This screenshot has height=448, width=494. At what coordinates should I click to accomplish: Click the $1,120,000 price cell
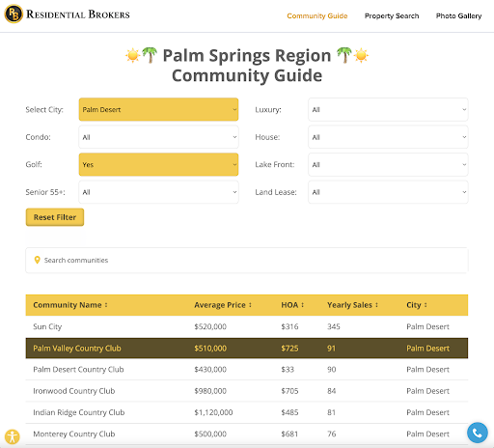[x=213, y=412]
